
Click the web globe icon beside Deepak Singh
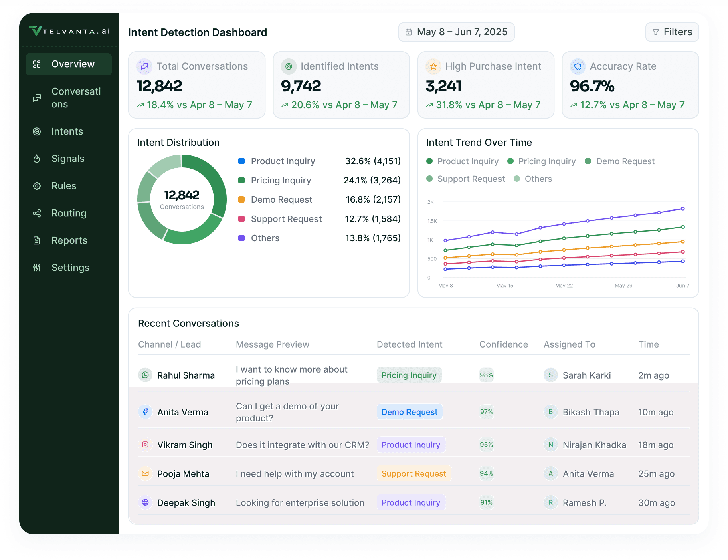coord(145,502)
